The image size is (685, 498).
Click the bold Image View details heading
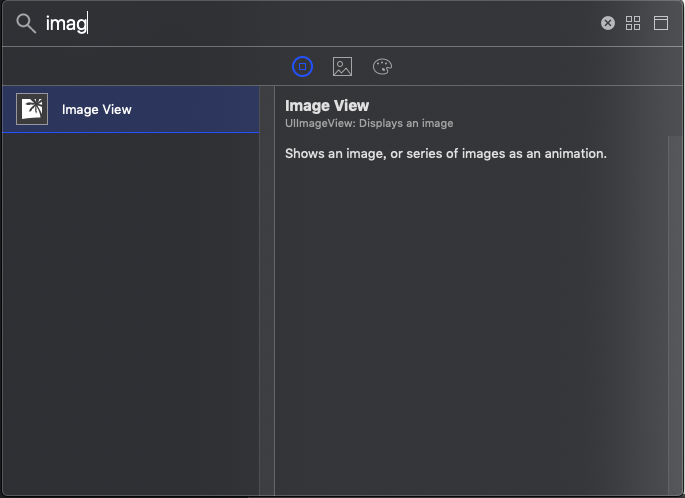pos(327,106)
